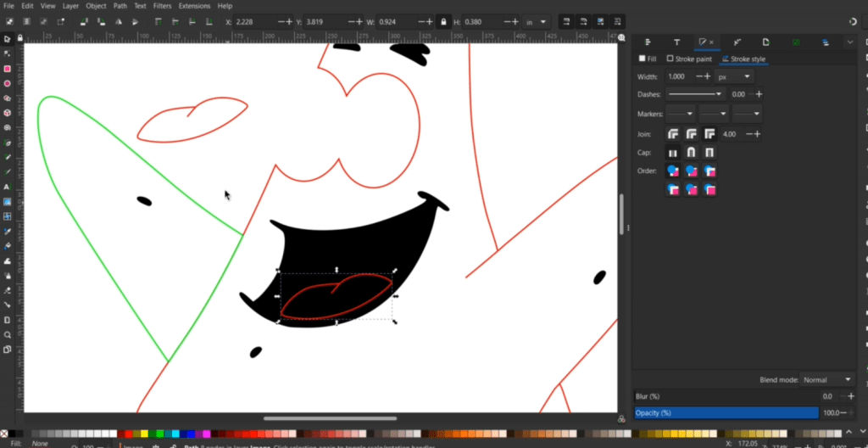Viewport: 868px width, 448px height.
Task: Open the stroke width unit dropdown (px)
Action: (734, 76)
